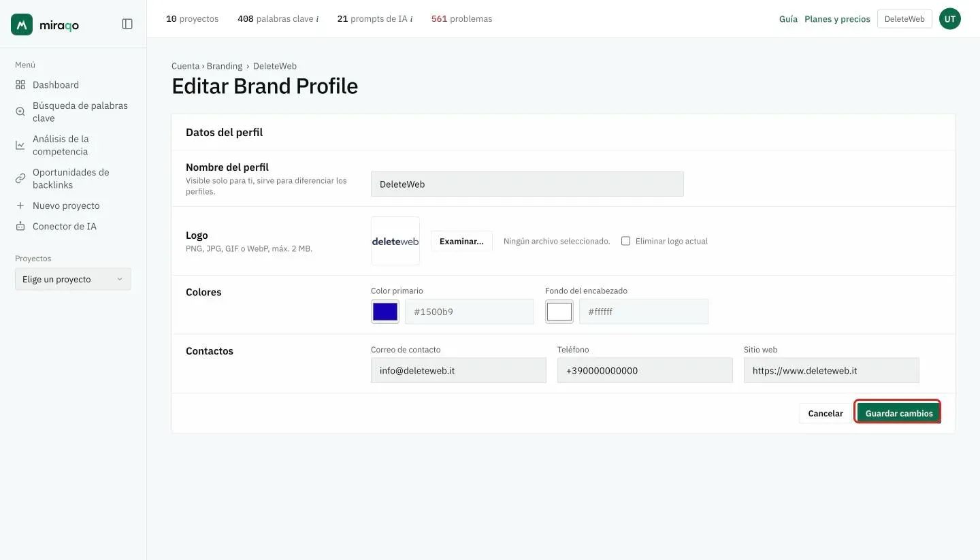Click the deleteweb logo thumbnail
The height and width of the screenshot is (560, 980).
tap(395, 241)
